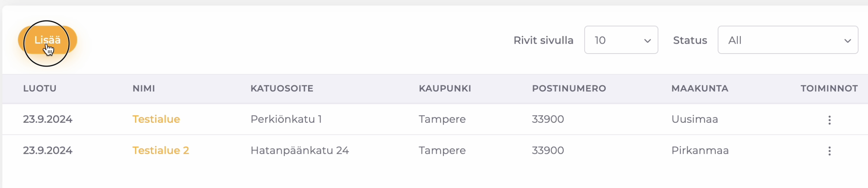Viewport: 868px width, 188px height.
Task: Open actions menu for Testialue row
Action: pyautogui.click(x=829, y=120)
